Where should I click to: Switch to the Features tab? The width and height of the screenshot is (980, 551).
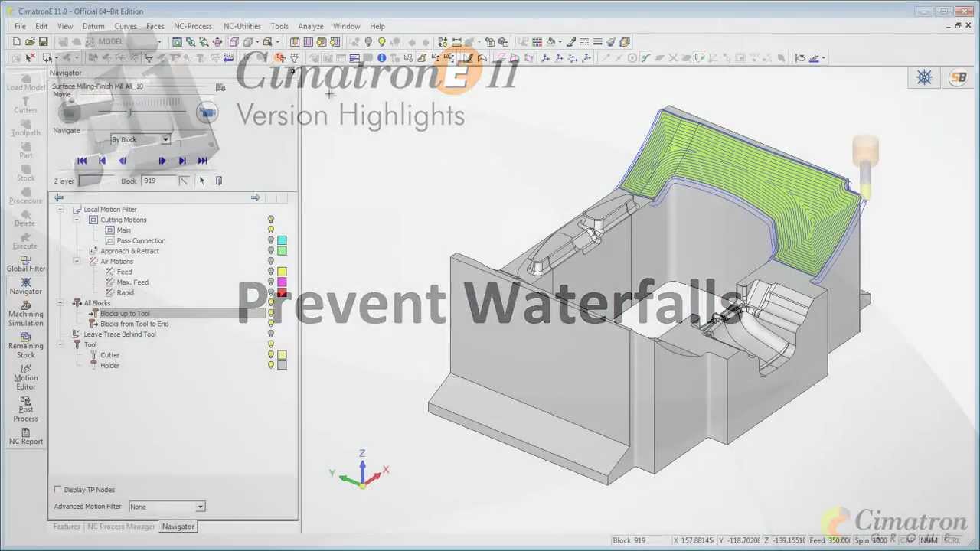67,527
